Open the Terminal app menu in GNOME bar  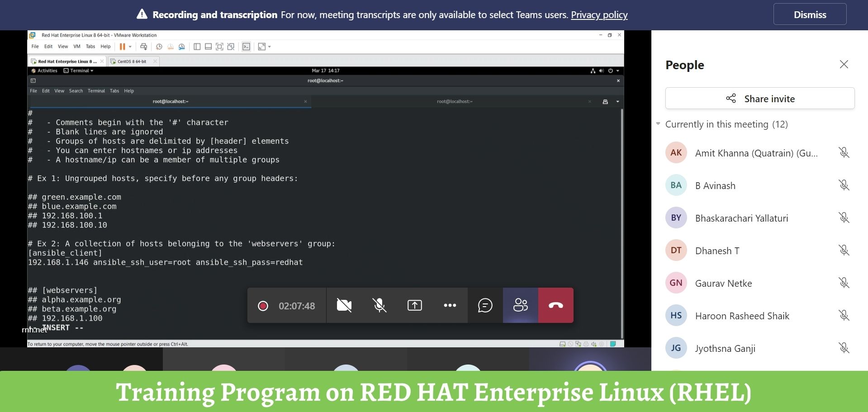[x=79, y=71]
